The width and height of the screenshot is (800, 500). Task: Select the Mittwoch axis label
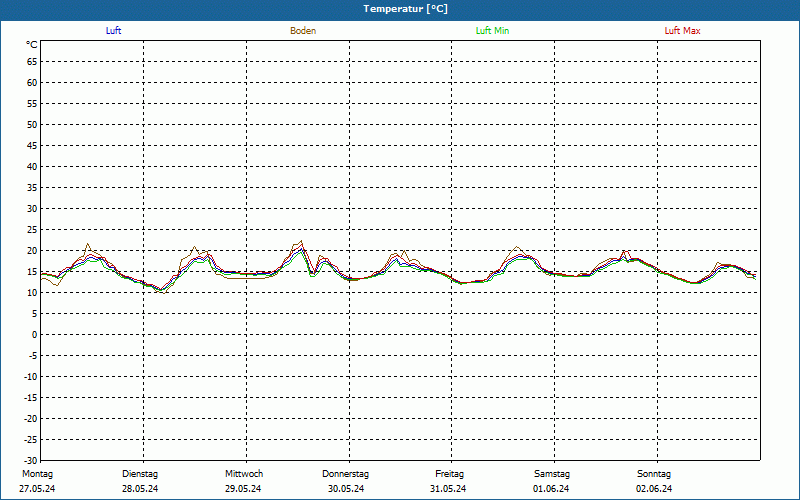click(244, 474)
